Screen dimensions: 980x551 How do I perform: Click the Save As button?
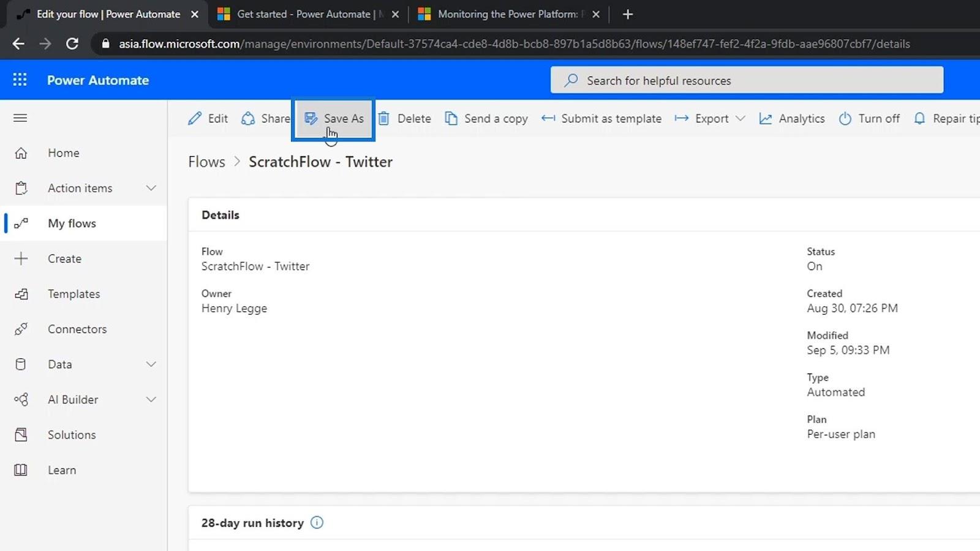(x=334, y=118)
